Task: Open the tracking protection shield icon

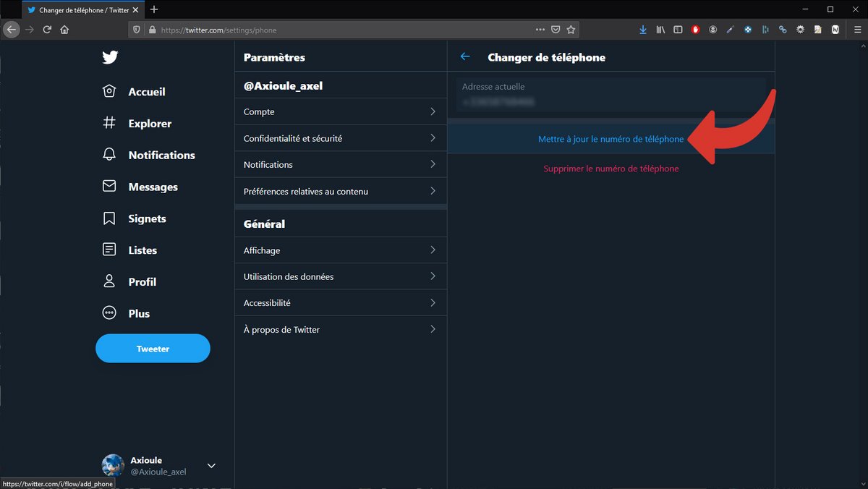Action: 136,30
